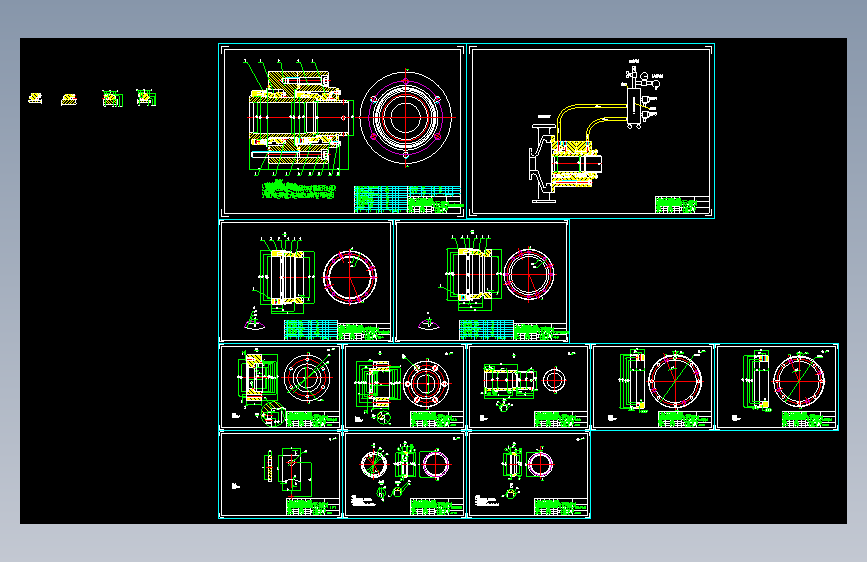Image resolution: width=867 pixels, height=562 pixels.
Task: Click the circular flange end view in the assembly sheet
Action: pos(406,117)
